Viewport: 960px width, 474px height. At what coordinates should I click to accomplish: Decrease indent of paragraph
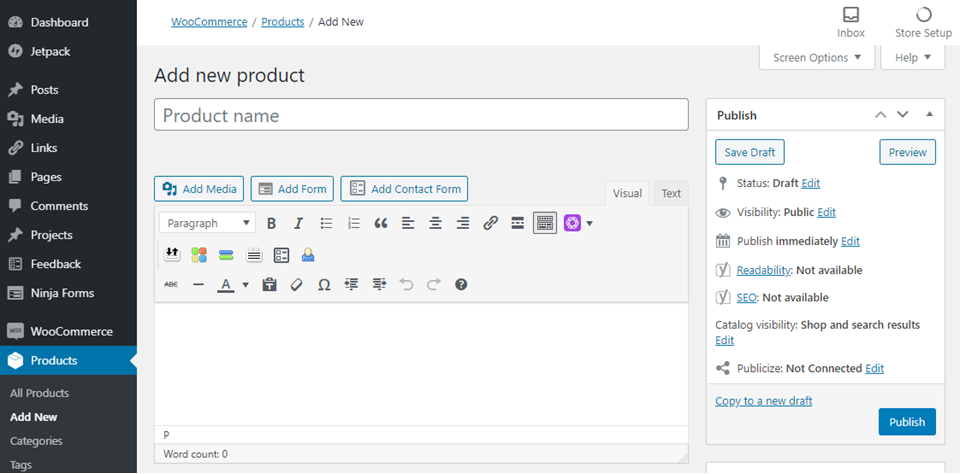pyautogui.click(x=351, y=285)
